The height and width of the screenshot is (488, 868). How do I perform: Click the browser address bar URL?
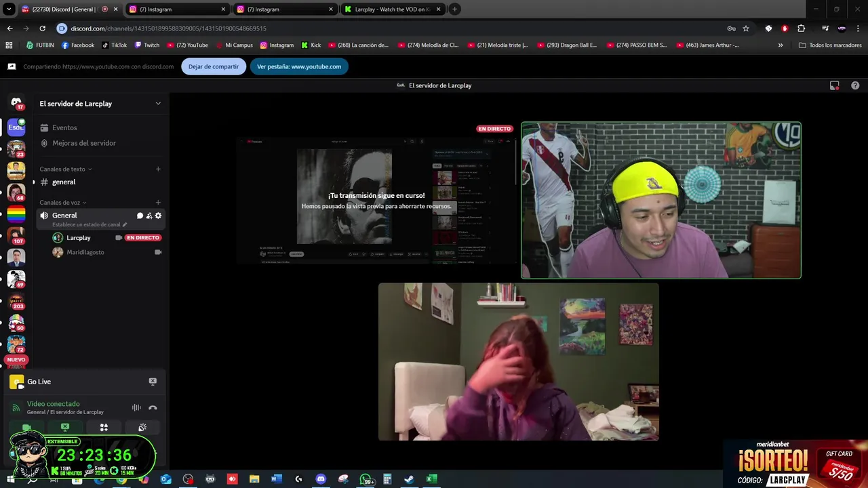(x=168, y=28)
